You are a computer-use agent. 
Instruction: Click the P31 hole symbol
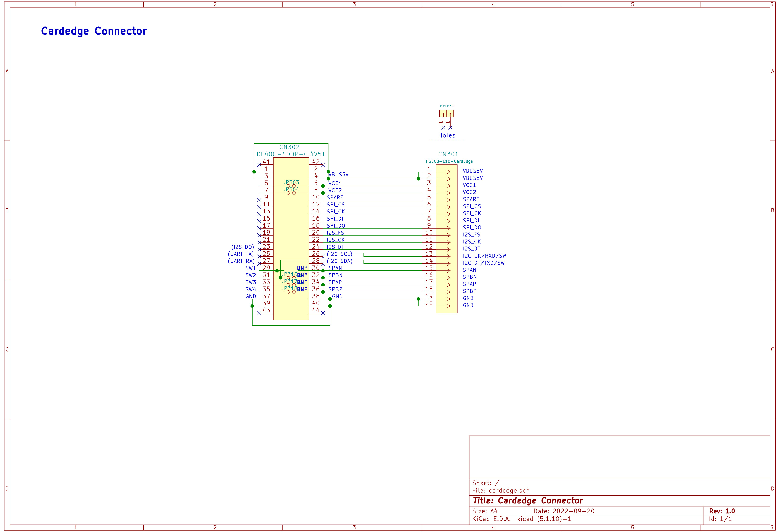(443, 114)
